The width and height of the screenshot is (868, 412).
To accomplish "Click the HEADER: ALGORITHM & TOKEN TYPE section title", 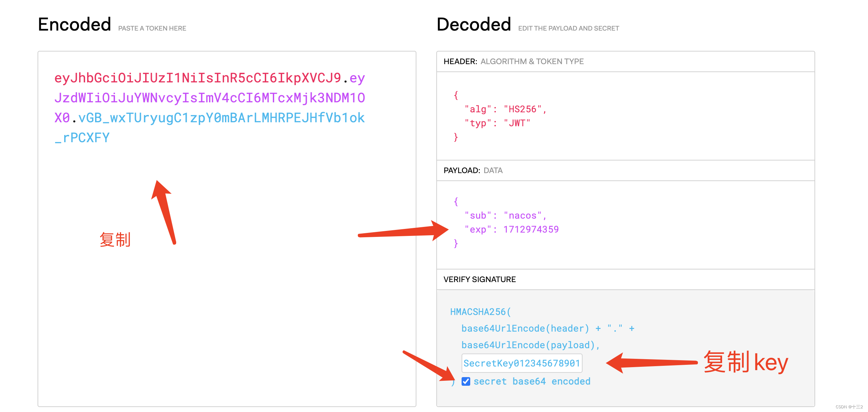I will [x=513, y=61].
